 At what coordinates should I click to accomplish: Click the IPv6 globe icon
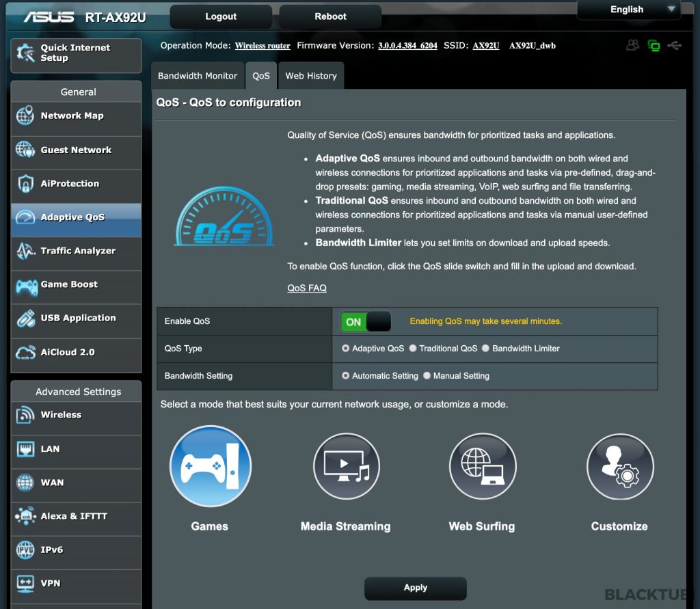click(25, 550)
